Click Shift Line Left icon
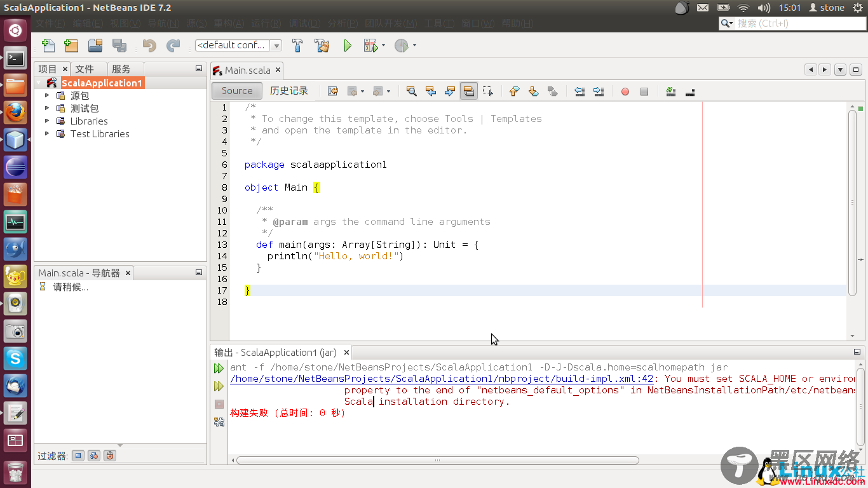868x488 pixels. (x=579, y=91)
